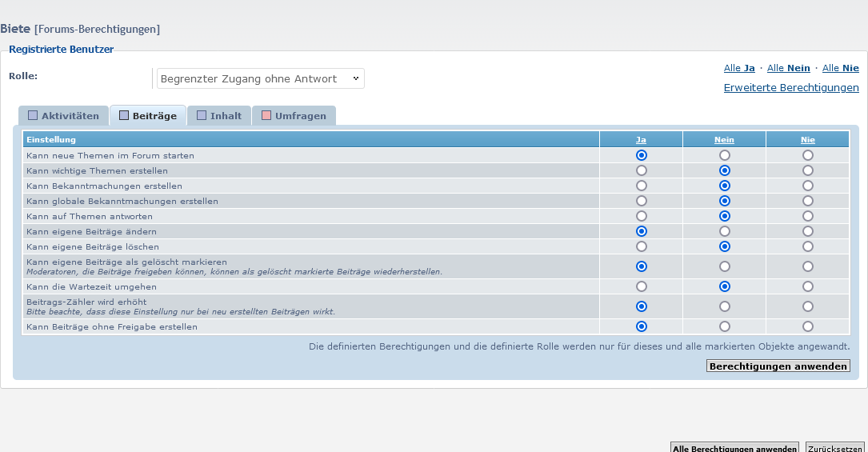Set 'Kann eigene Beiträge löschen' to Nie
This screenshot has height=452, width=868.
808,246
